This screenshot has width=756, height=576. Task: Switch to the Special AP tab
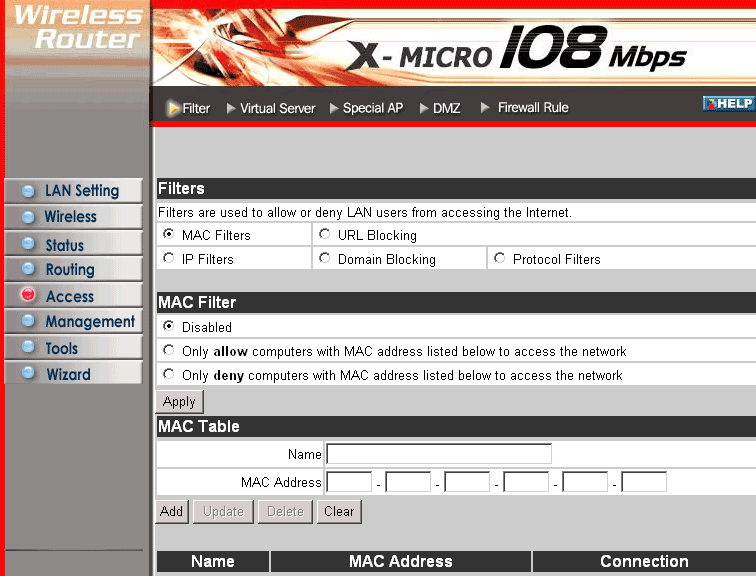[x=373, y=108]
